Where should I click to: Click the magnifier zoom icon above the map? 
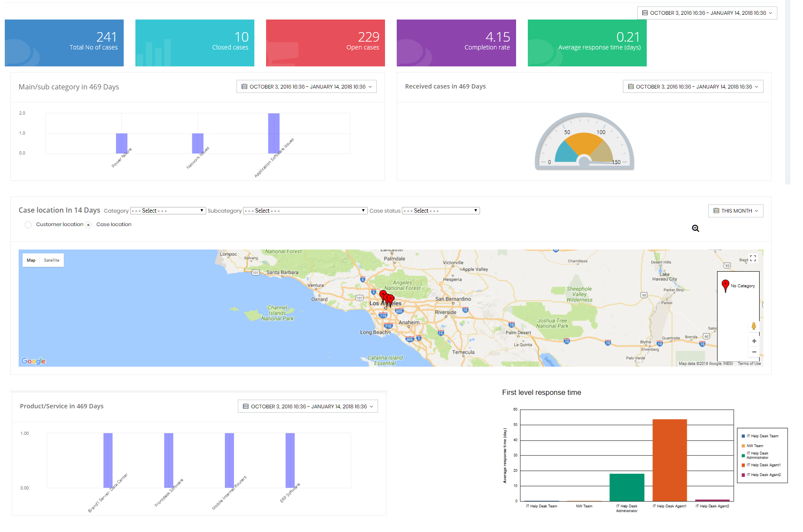695,229
